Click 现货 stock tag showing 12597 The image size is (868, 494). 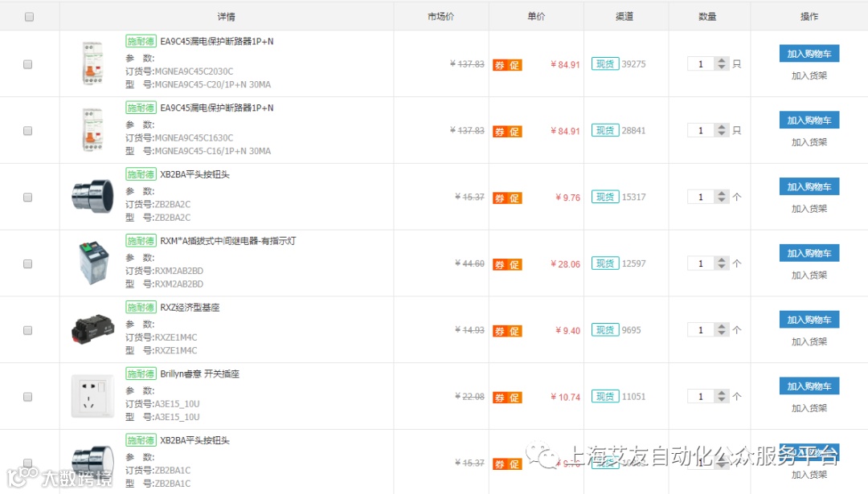coord(605,263)
